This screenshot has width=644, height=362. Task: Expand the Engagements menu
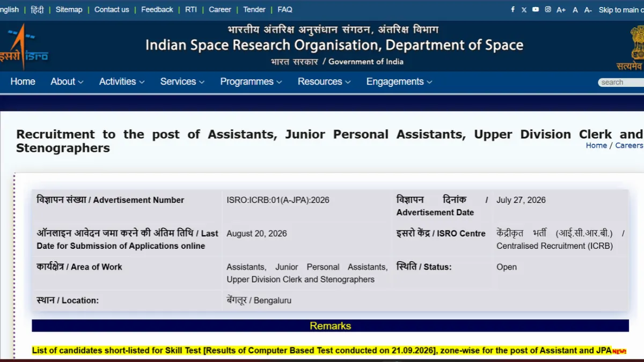399,82
